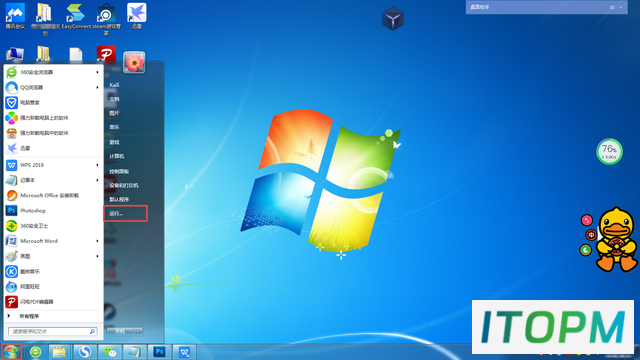
Task: Click 运行... to open the Run dialog
Action: tap(125, 213)
